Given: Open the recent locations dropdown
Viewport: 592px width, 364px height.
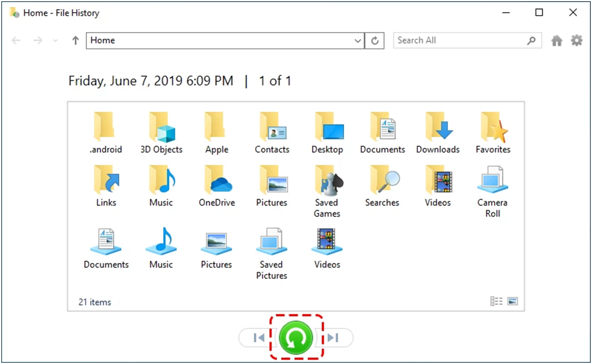Looking at the screenshot, I should [56, 41].
